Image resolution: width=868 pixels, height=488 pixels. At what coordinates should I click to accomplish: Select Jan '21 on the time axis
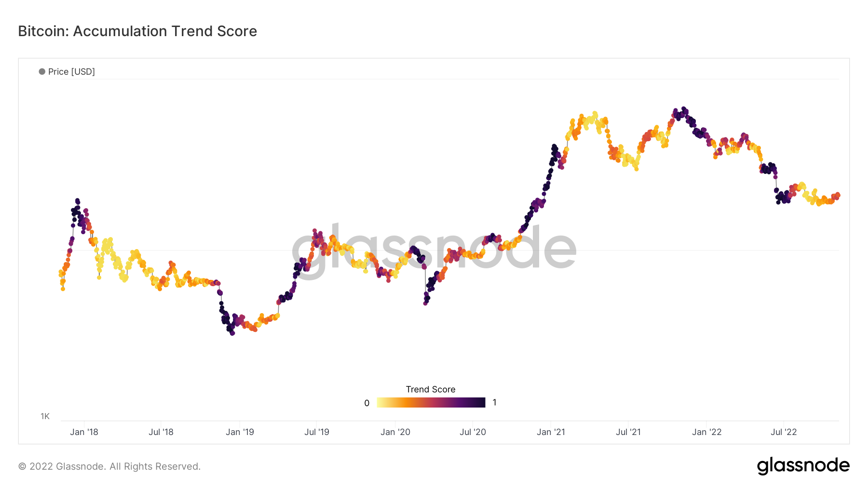coord(551,432)
